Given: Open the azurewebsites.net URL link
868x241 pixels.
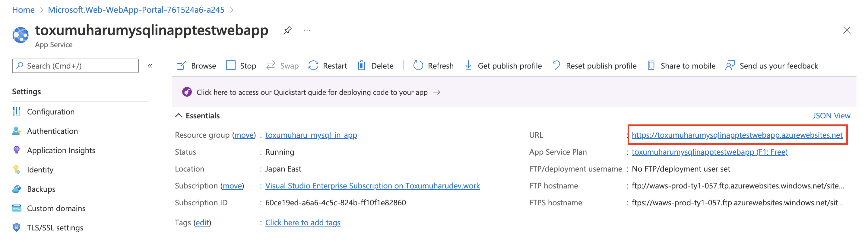Looking at the screenshot, I should point(737,135).
